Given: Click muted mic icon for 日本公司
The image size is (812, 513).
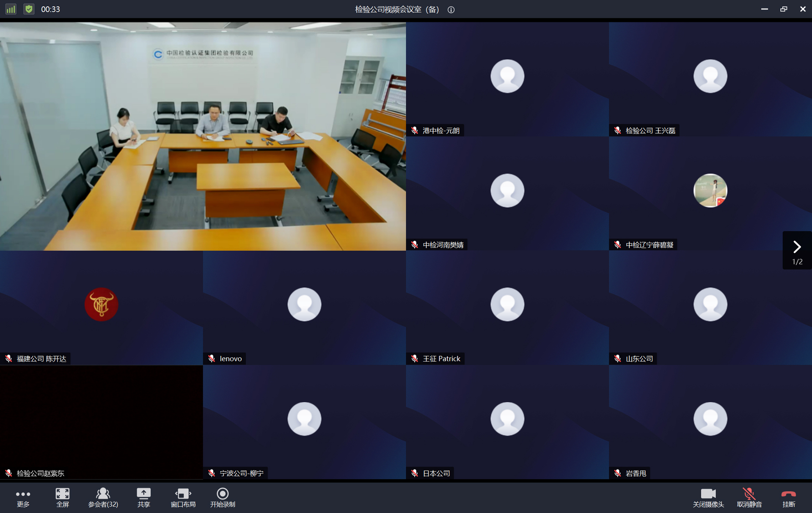Looking at the screenshot, I should pyautogui.click(x=415, y=473).
